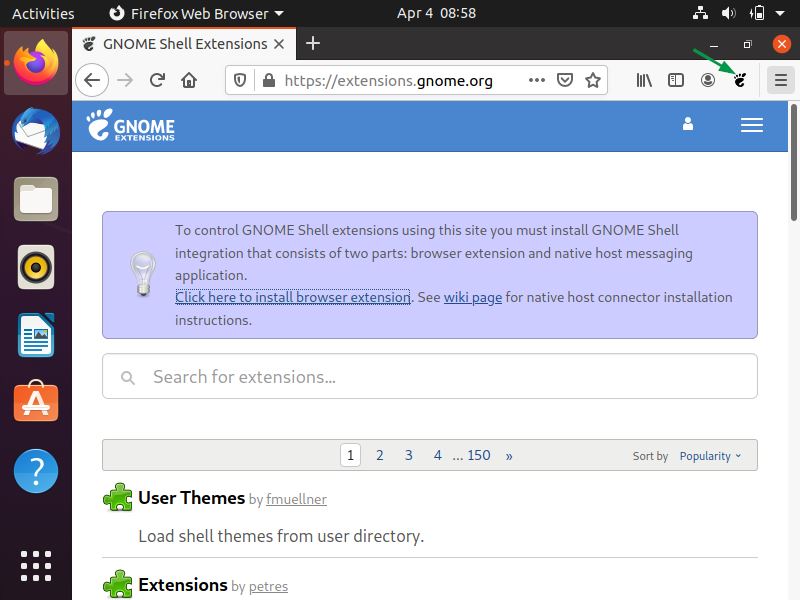The width and height of the screenshot is (800, 600).
Task: Open the Extensions extension page
Action: coord(183,585)
